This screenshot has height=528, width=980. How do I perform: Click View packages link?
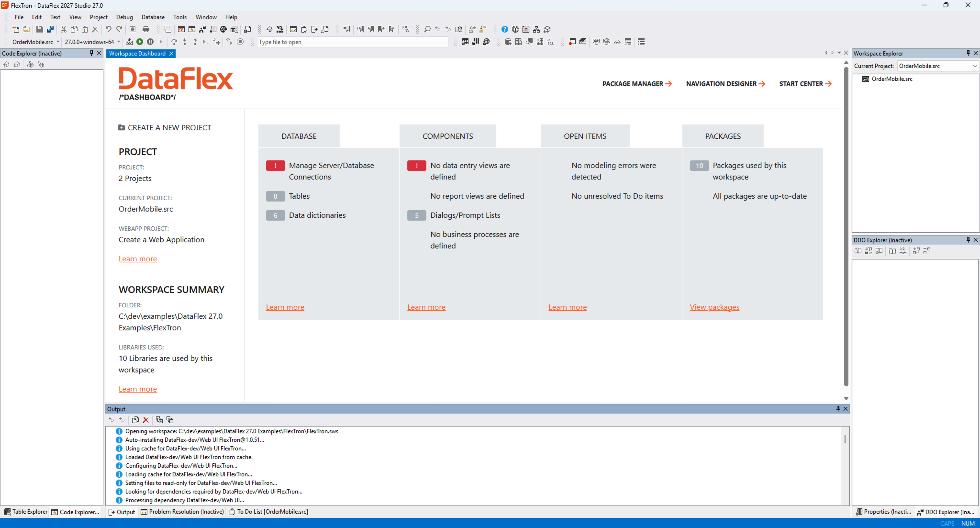click(x=714, y=307)
